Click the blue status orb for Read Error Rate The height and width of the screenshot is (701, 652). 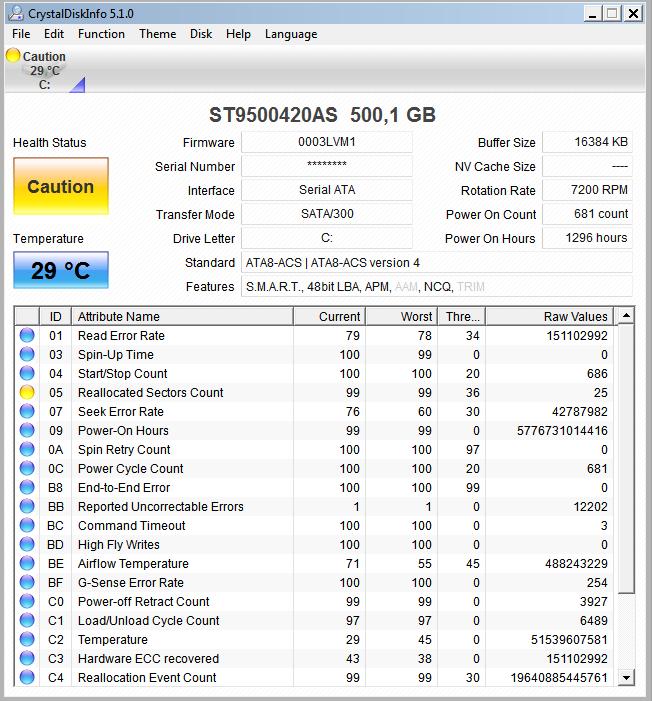[27, 335]
